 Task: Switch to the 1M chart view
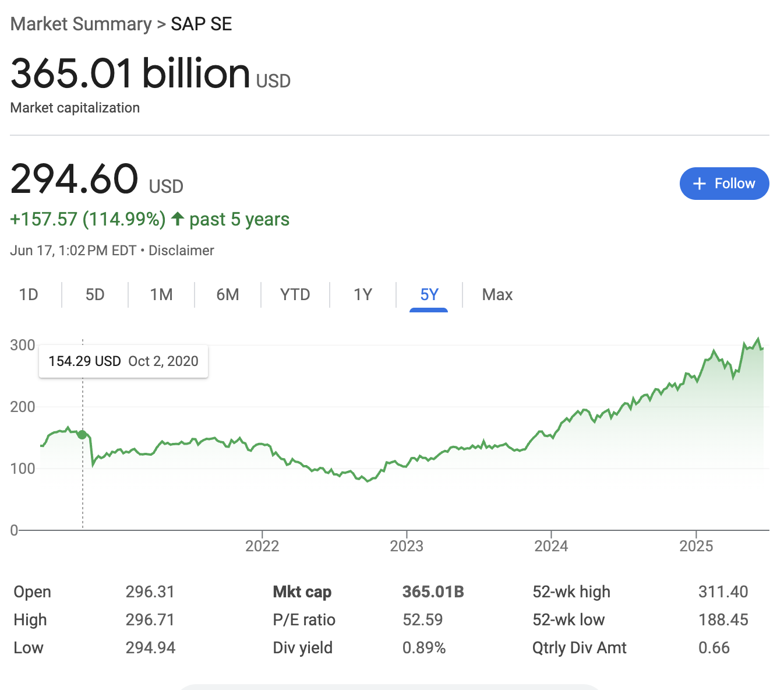161,295
